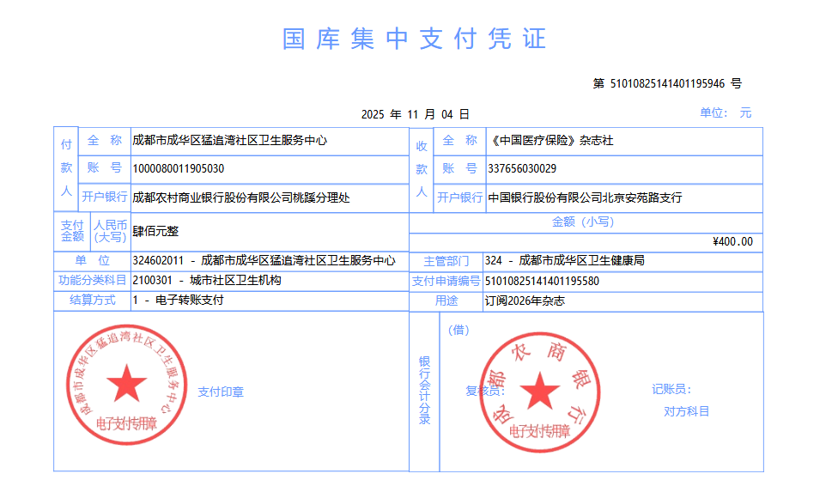Click the payment application number ending 5580

(542, 281)
